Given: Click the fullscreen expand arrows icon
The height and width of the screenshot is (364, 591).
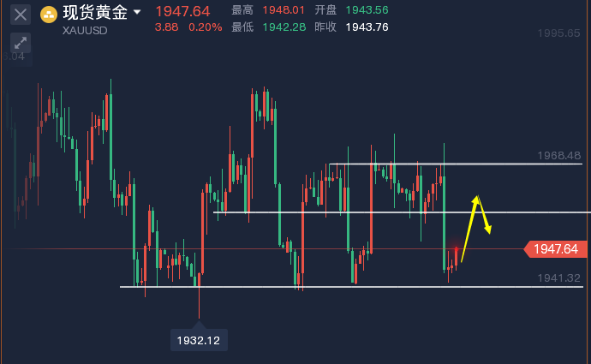Looking at the screenshot, I should point(21,42).
